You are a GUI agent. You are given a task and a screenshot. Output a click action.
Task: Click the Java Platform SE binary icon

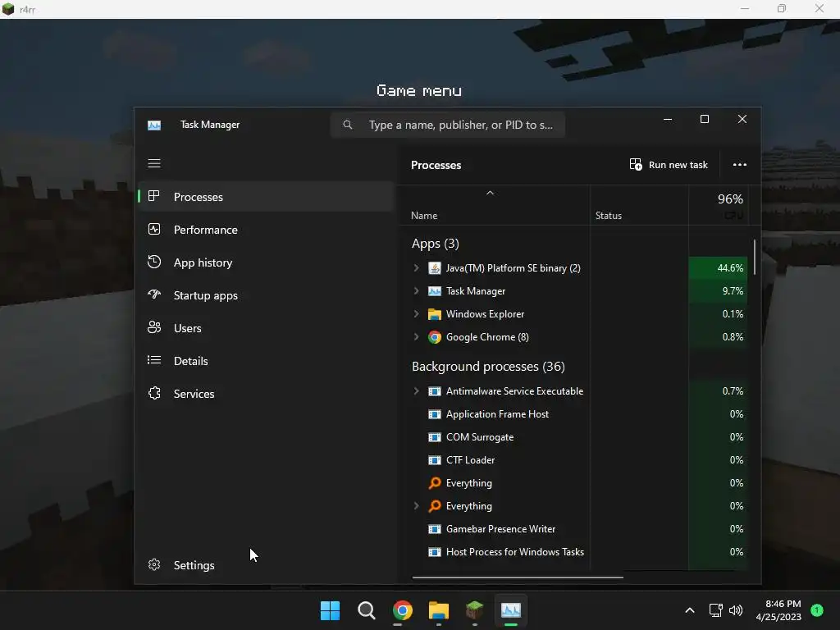(435, 268)
